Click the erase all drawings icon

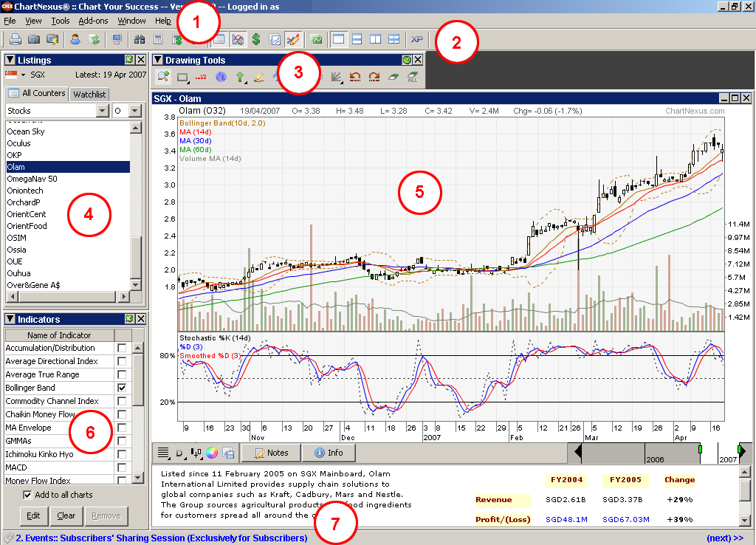click(412, 76)
